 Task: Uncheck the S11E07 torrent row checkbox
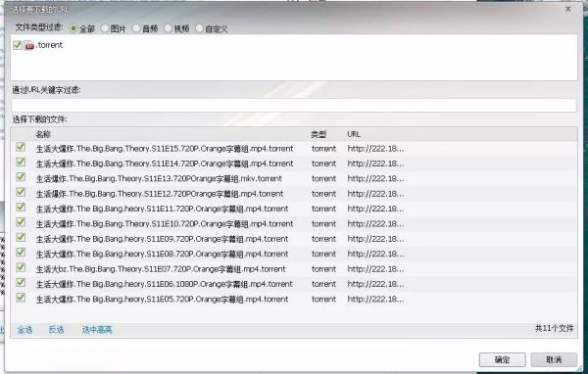point(21,267)
